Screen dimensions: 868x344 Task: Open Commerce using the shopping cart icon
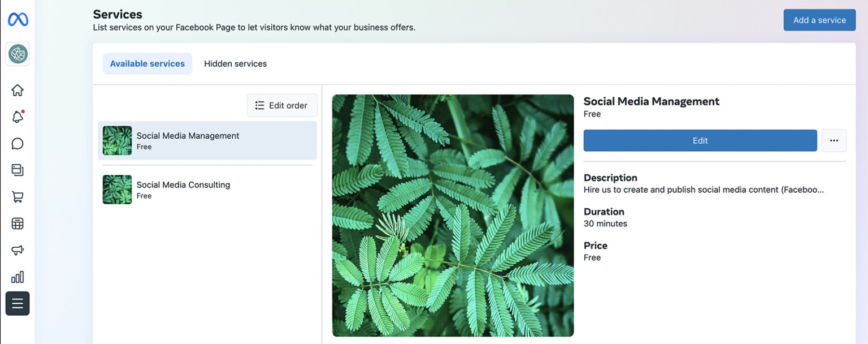[18, 196]
